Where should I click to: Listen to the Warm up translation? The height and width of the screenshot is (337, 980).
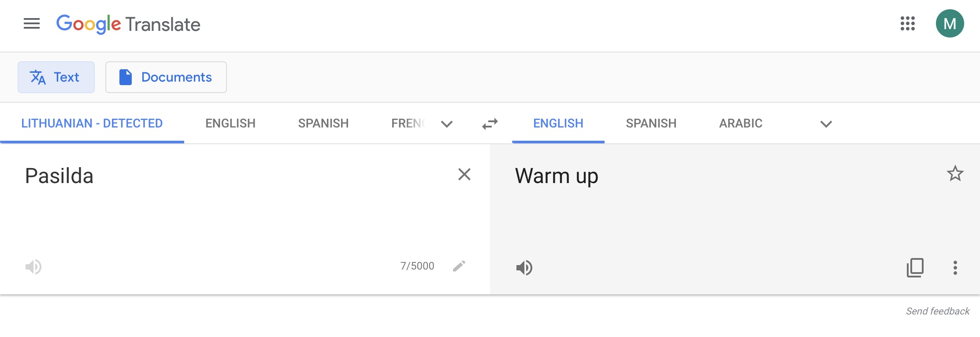[x=524, y=268]
